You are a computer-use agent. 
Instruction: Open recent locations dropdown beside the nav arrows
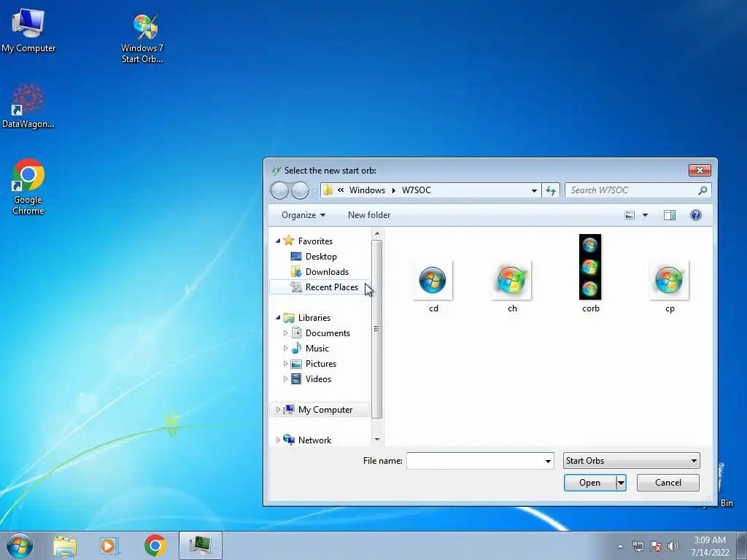coord(314,191)
